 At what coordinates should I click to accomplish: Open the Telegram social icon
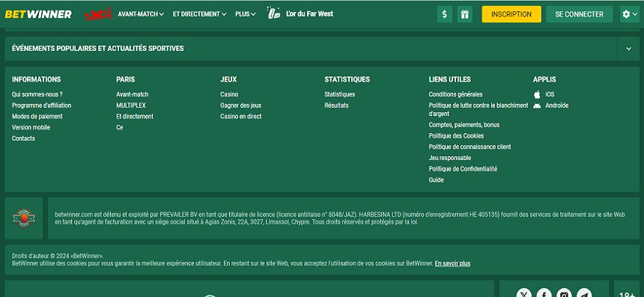click(x=584, y=293)
